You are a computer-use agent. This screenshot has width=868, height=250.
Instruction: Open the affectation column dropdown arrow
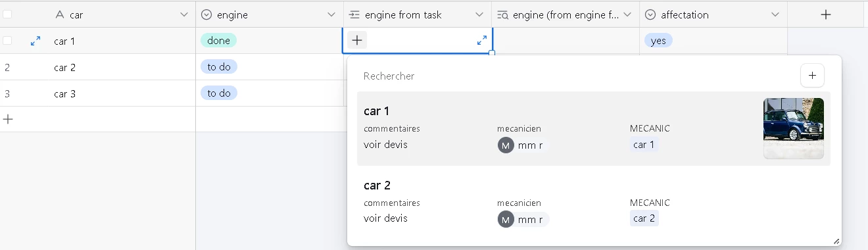coord(775,14)
